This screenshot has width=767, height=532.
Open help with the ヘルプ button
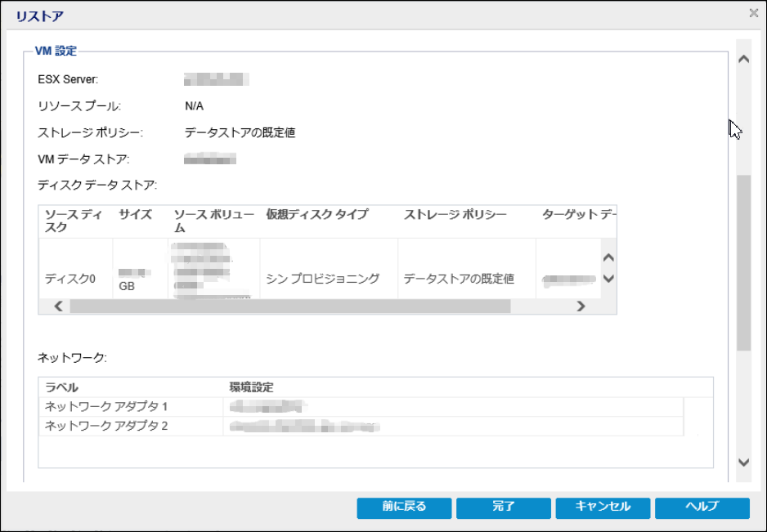coord(702,507)
